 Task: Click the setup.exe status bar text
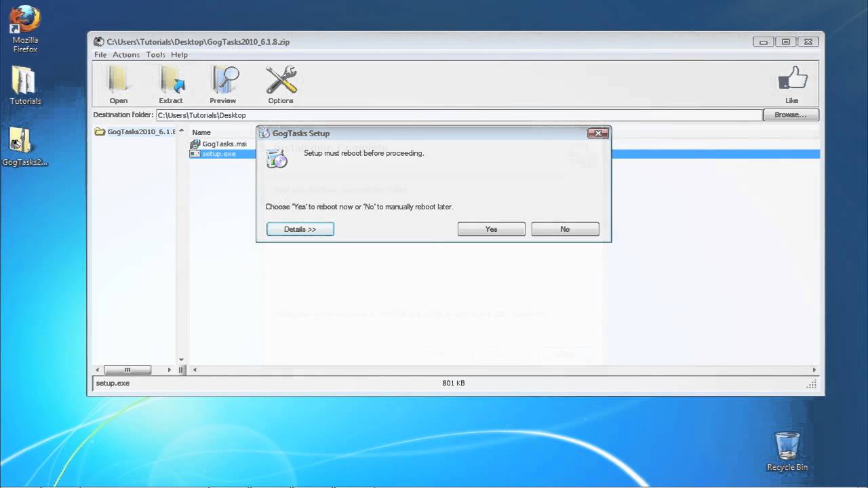[113, 383]
